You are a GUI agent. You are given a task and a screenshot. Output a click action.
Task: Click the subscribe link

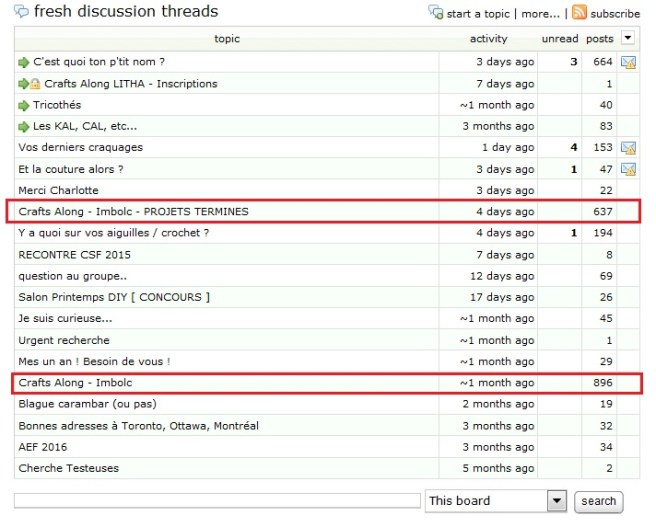pos(615,14)
